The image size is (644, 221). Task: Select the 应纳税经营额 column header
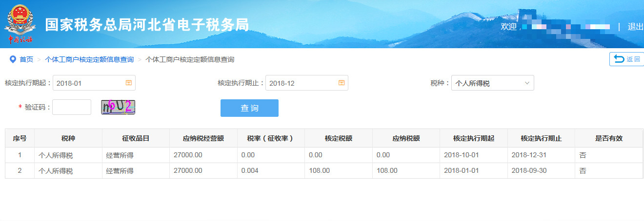pyautogui.click(x=203, y=138)
